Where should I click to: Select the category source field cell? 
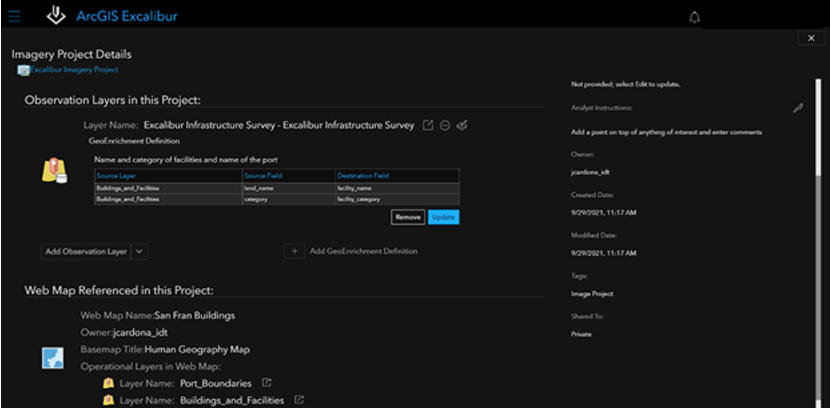pos(288,200)
